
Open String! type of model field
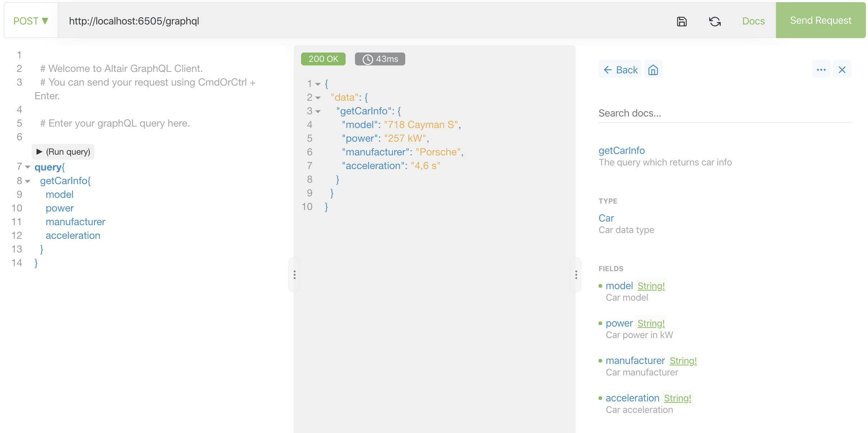pos(651,286)
